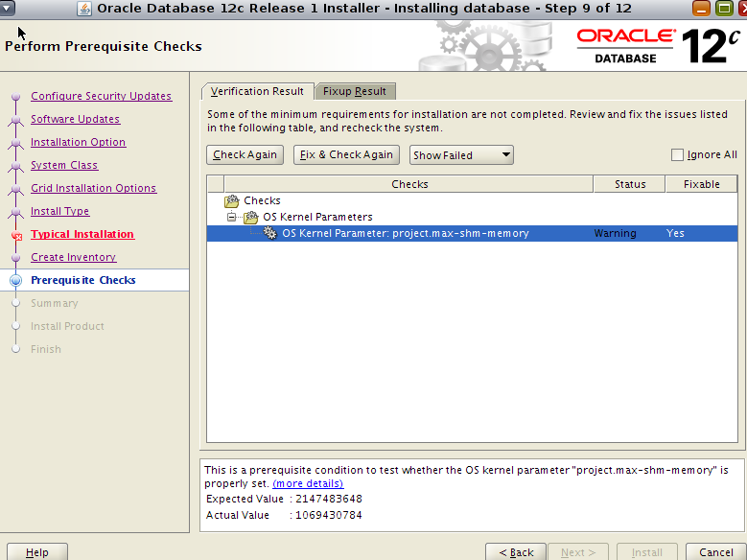The width and height of the screenshot is (747, 560).
Task: Maximize the installer window
Action: point(724,8)
